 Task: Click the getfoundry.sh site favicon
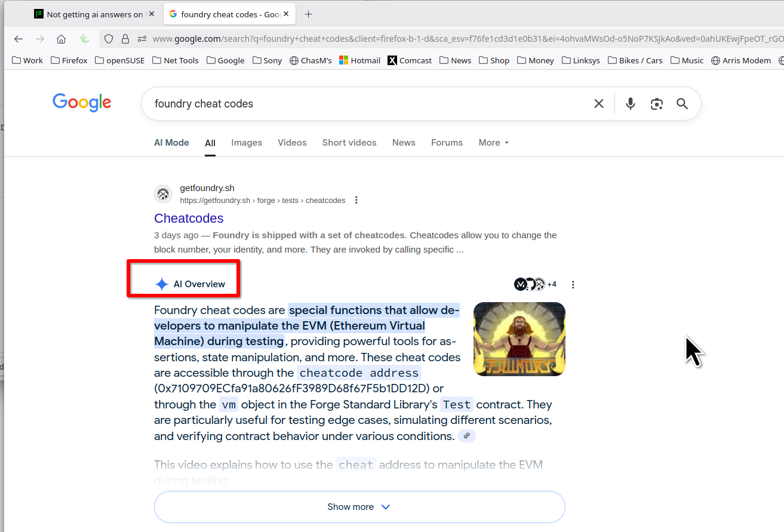[163, 194]
